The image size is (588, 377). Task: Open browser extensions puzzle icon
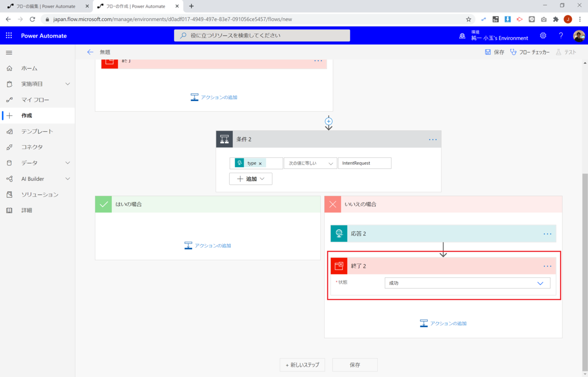click(x=556, y=19)
